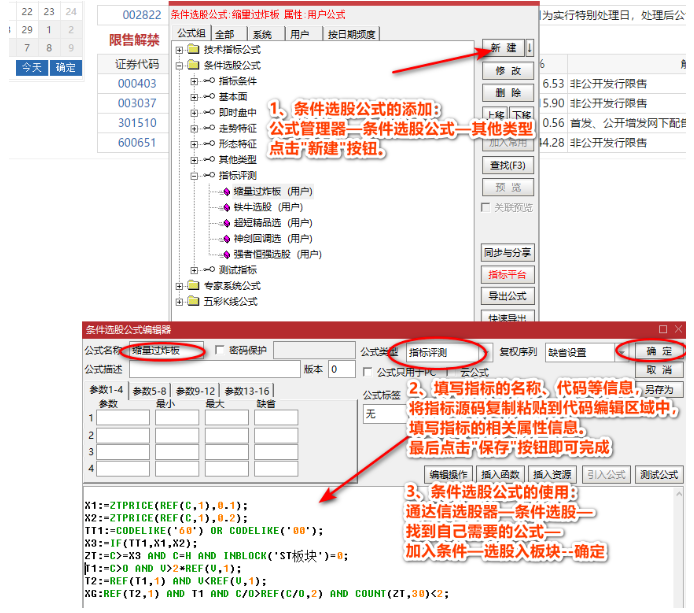Click the 今天 button under calendar
The height and width of the screenshot is (613, 694).
(x=31, y=67)
